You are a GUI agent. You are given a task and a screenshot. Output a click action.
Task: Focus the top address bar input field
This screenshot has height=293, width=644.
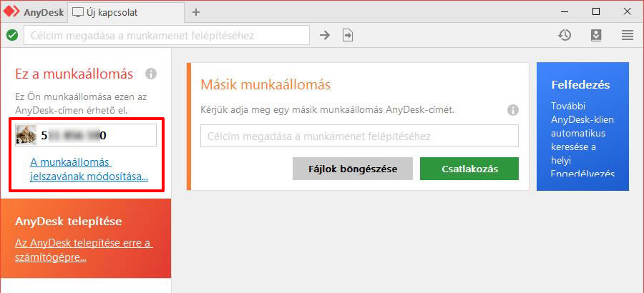click(167, 35)
